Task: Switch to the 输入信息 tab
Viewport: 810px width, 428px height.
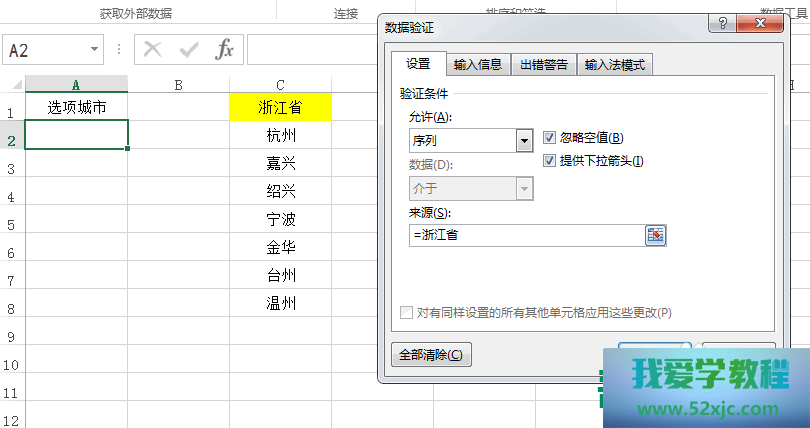Action: coord(478,65)
